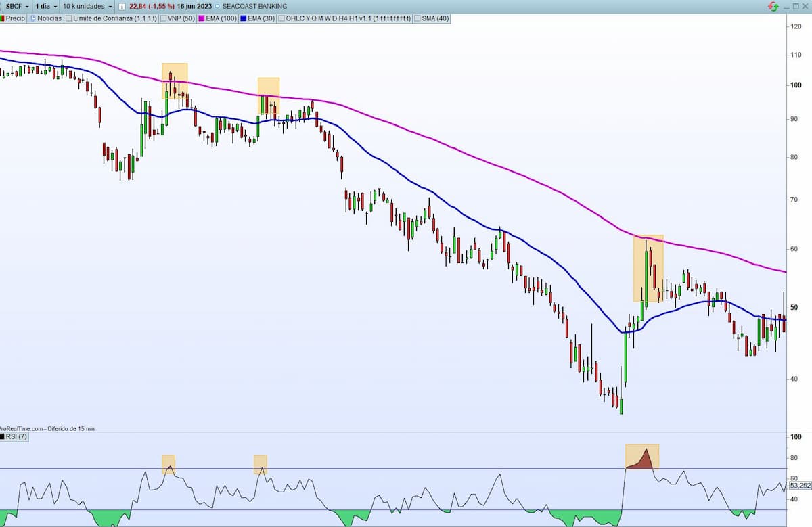This screenshot has height=527, width=812.
Task: Click the RSI (7) panel label
Action: click(17, 437)
